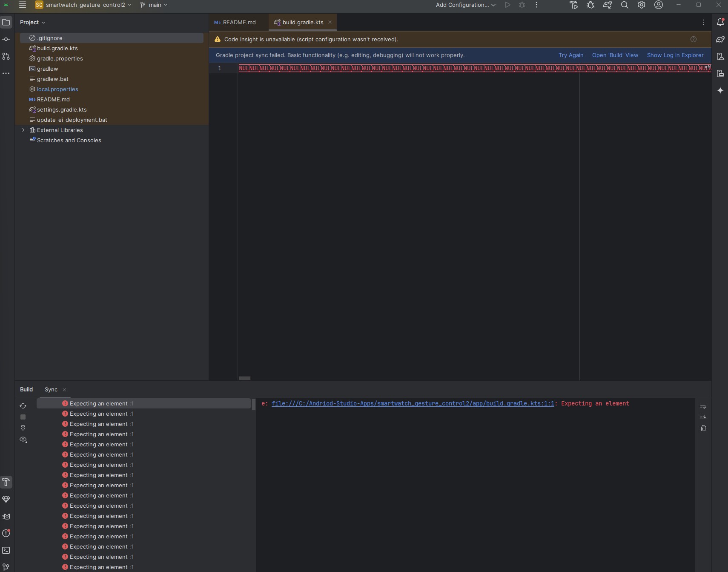This screenshot has width=728, height=572.
Task: Open the Gemini sparkle assistant icon
Action: pos(720,90)
